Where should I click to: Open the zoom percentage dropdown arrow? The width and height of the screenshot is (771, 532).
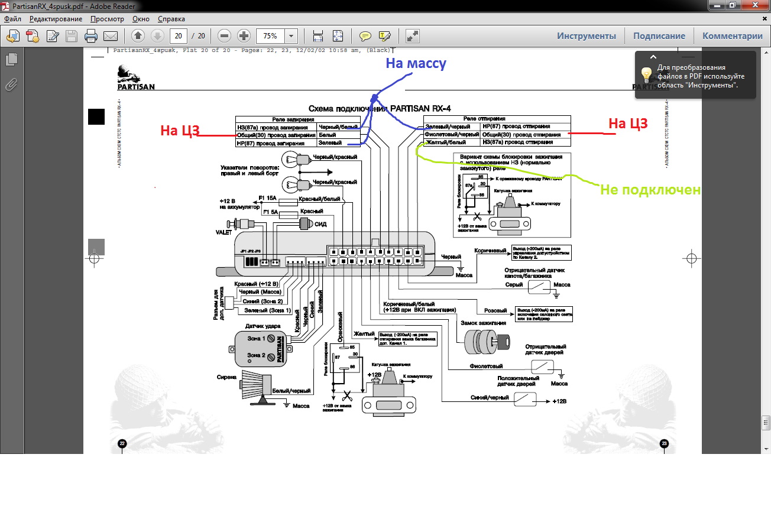click(x=291, y=36)
